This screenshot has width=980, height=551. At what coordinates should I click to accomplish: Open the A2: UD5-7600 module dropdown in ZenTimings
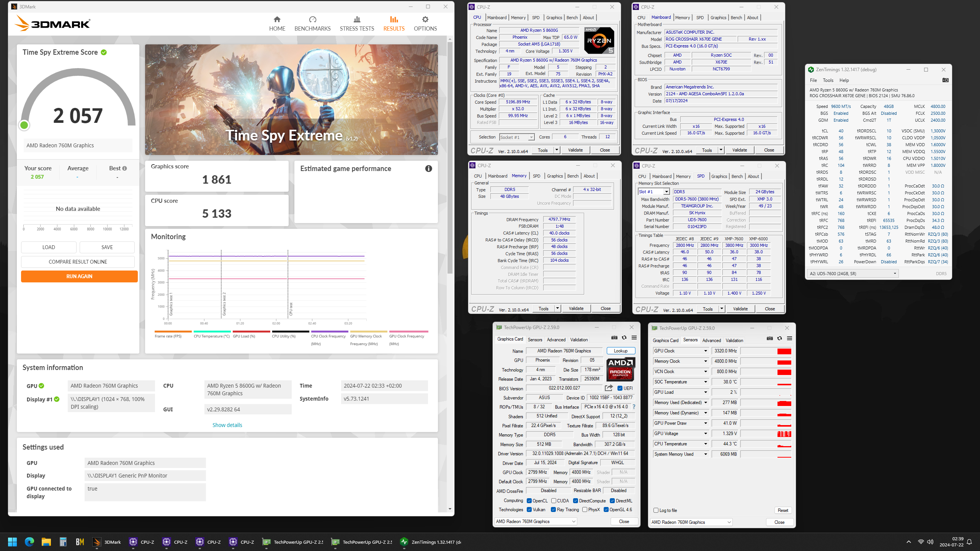[x=853, y=274]
